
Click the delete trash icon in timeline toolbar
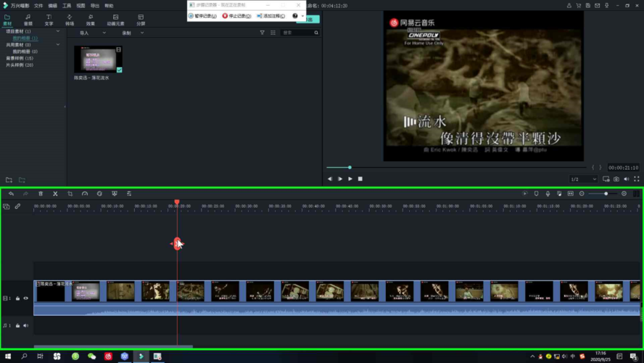41,194
